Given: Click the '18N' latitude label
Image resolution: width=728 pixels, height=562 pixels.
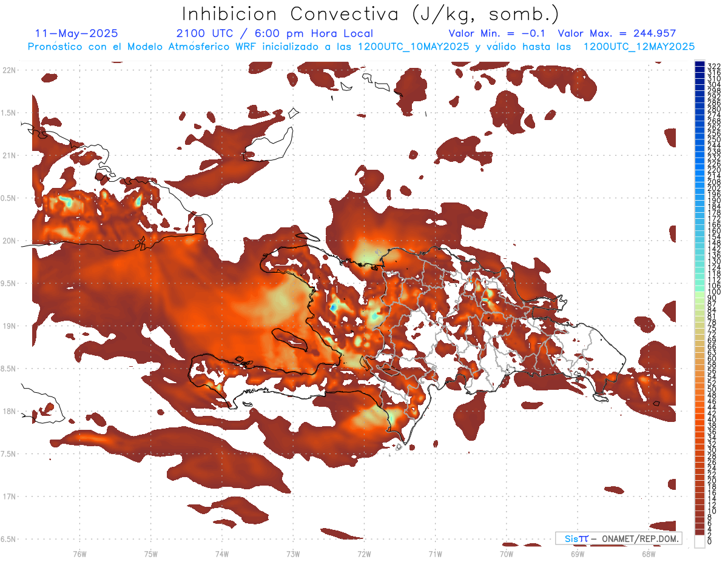Looking at the screenshot, I should pyautogui.click(x=8, y=412).
